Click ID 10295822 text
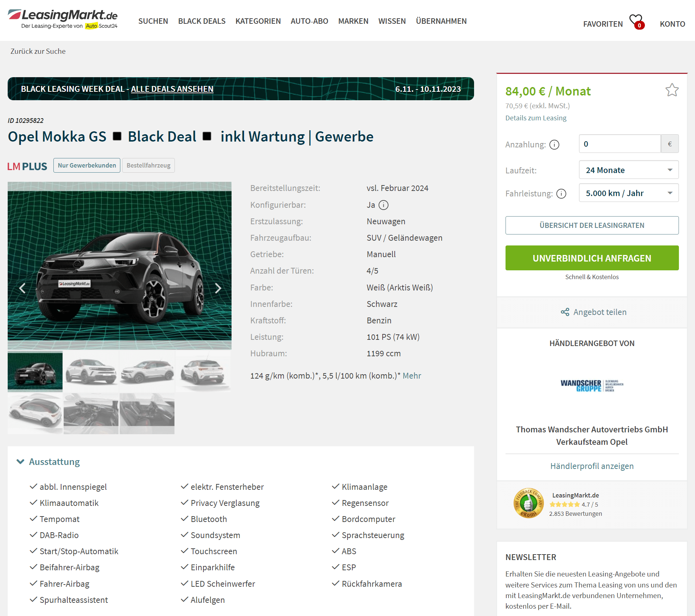695x616 pixels. click(26, 120)
